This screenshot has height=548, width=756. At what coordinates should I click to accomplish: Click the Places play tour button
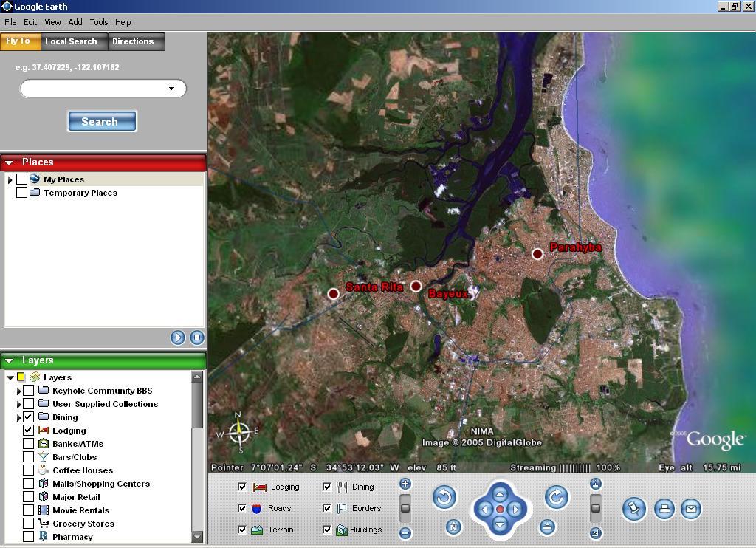click(x=178, y=338)
